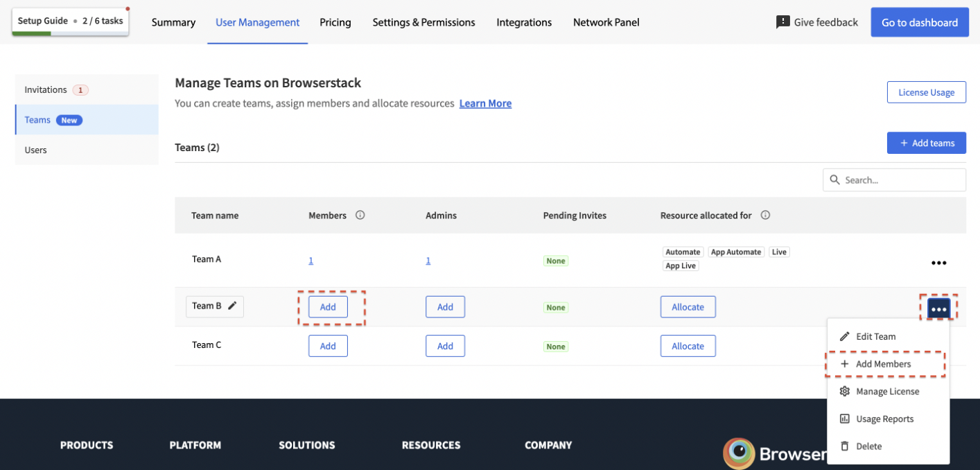Image resolution: width=980 pixels, height=470 pixels.
Task: Click the info icon next to Members header
Action: click(360, 216)
